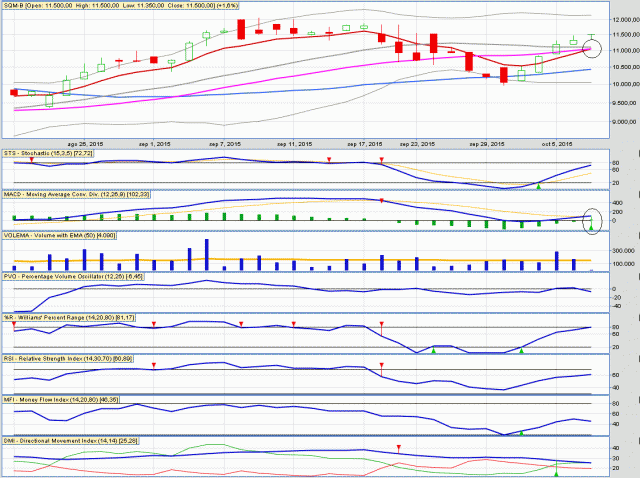Select the MACD - Moving Average Conv. Div. label
This screenshot has width=640, height=478.
click(x=77, y=195)
